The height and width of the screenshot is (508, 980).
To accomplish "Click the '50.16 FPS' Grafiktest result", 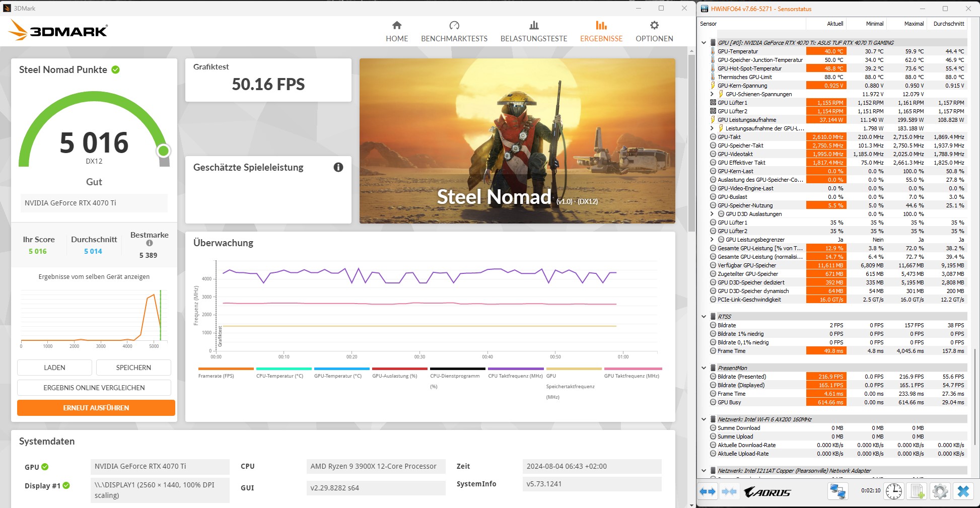I will (x=268, y=84).
